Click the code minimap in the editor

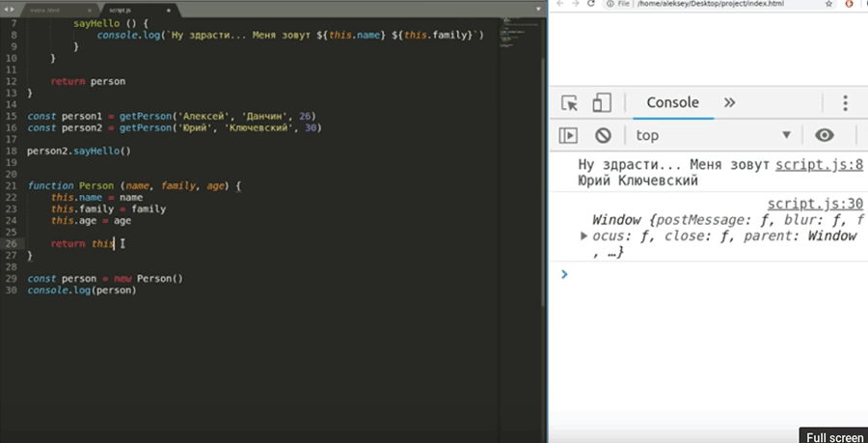[x=519, y=33]
